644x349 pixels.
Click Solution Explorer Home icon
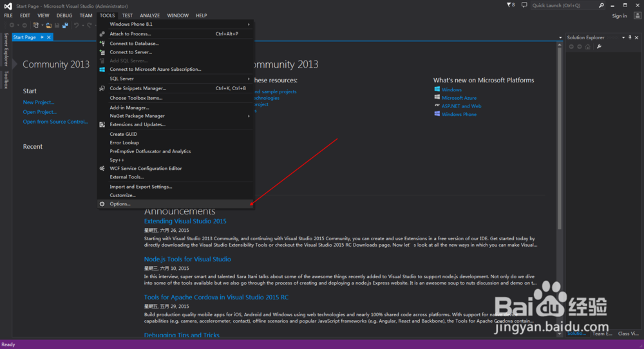pyautogui.click(x=588, y=47)
